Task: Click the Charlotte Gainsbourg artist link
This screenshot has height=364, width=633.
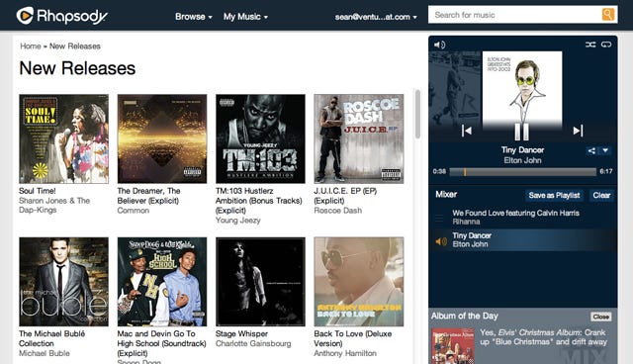Action: (x=253, y=344)
